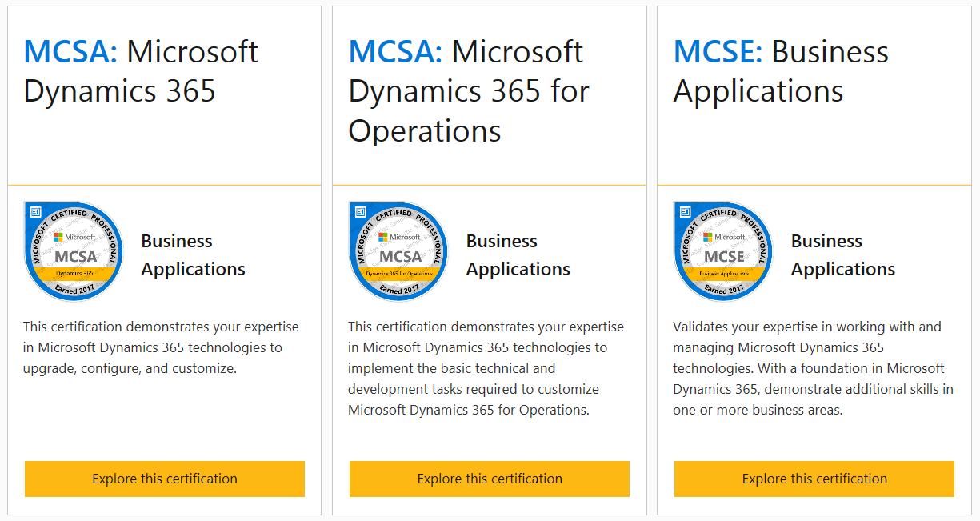Click the MCSA Dynamics 365 certification badge
980x521 pixels.
tap(74, 250)
